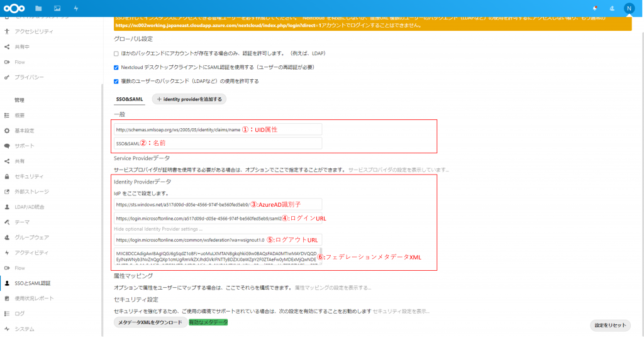This screenshot has height=338, width=644.
Task: Click 設定をリセット button
Action: [610, 325]
